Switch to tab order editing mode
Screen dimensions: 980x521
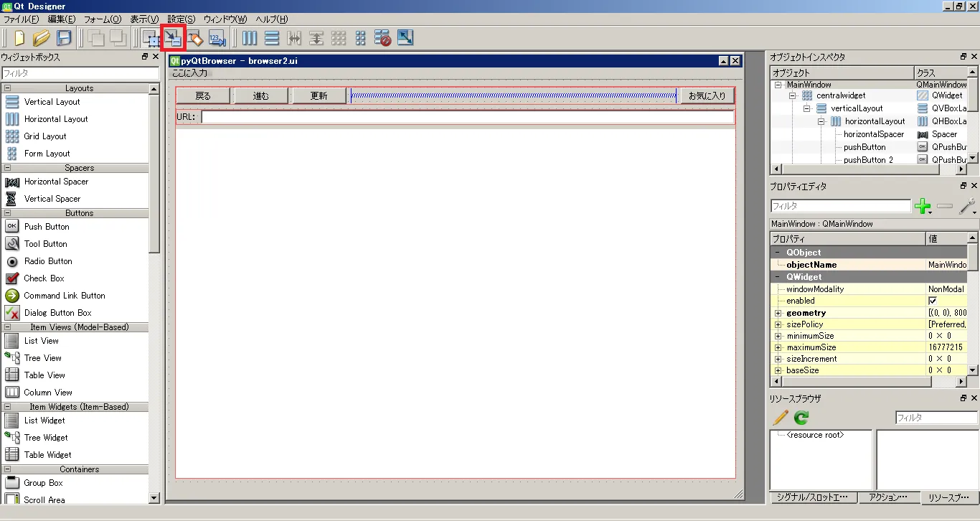(217, 38)
